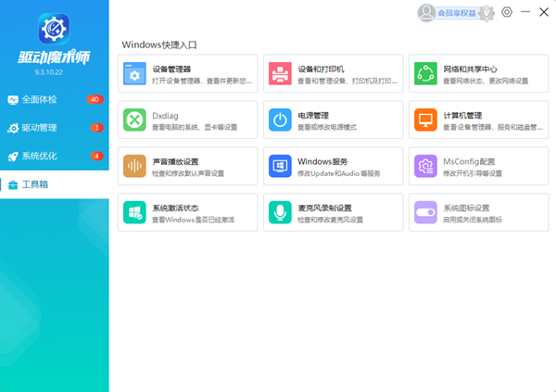The height and width of the screenshot is (392, 556).
Task: Open the 网络和共享中心 shortcut title
Action: tap(470, 70)
